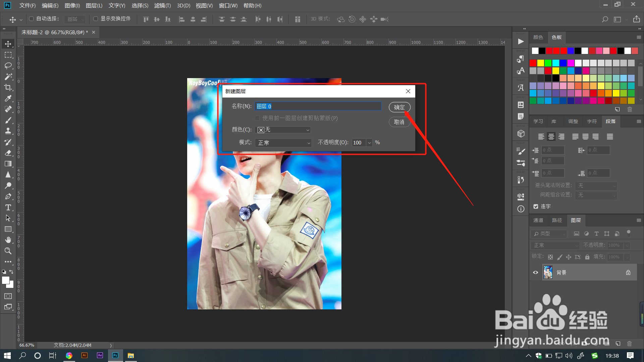Image resolution: width=644 pixels, height=362 pixels.
Task: Select the Eraser tool
Action: click(x=8, y=153)
